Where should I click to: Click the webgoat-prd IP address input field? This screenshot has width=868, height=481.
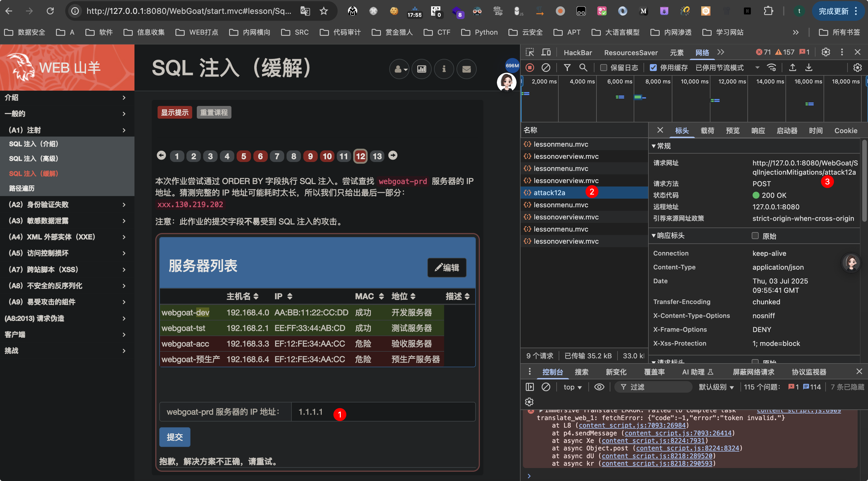(383, 412)
